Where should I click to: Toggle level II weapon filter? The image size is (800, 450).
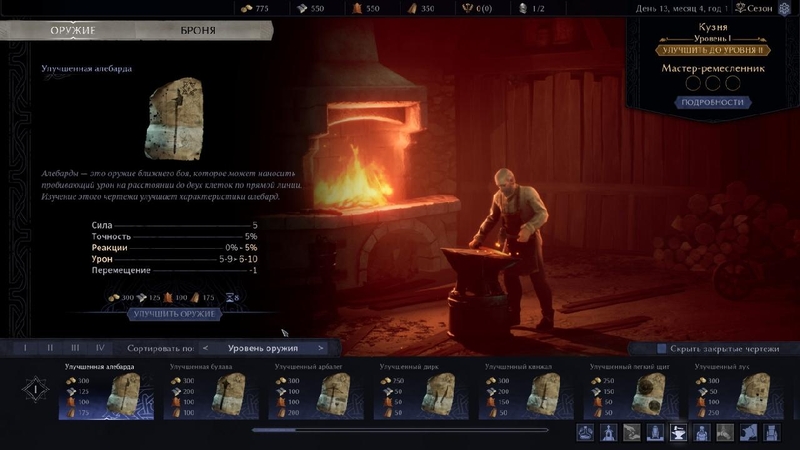(x=50, y=348)
